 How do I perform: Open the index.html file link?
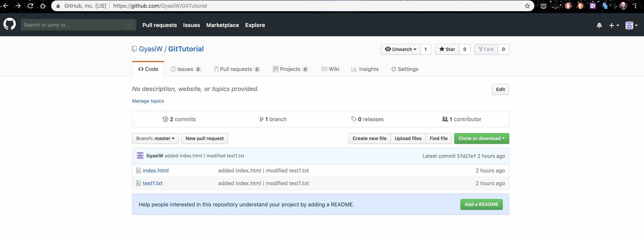pos(156,171)
